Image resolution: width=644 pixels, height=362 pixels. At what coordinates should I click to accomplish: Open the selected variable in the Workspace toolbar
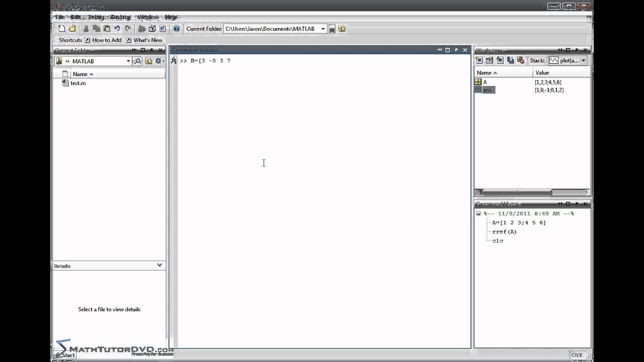(x=489, y=60)
